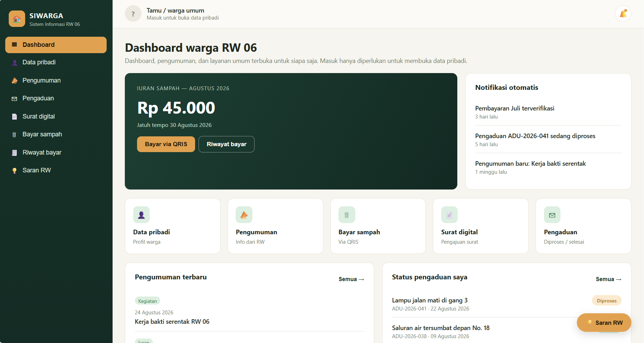Viewport: 644px width, 343px height.
Task: Open the notification bell icon
Action: (x=623, y=14)
